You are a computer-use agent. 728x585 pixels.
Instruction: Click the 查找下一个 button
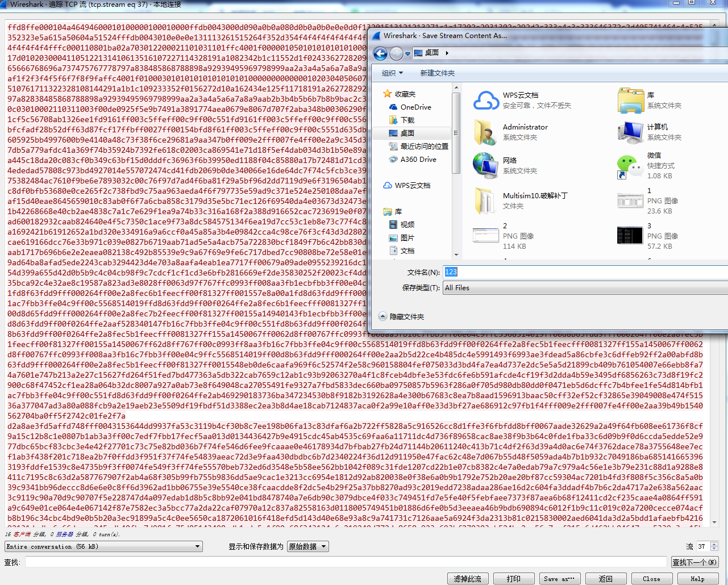[694, 562]
